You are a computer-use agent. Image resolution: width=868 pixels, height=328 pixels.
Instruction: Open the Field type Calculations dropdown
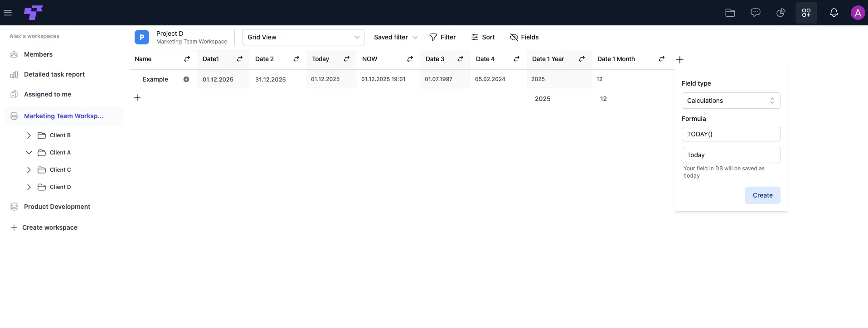tap(731, 101)
